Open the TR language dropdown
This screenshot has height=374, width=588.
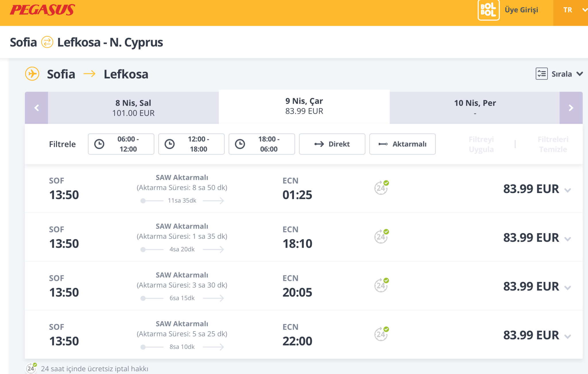point(571,10)
